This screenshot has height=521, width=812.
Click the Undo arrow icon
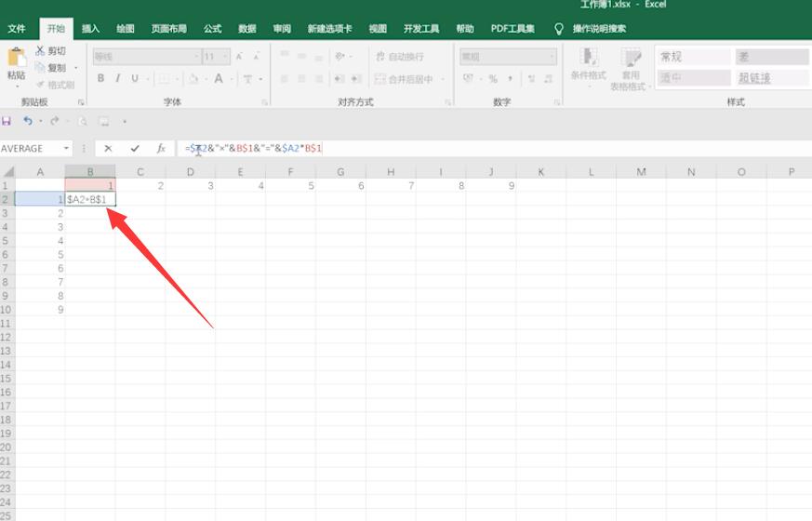[x=28, y=121]
